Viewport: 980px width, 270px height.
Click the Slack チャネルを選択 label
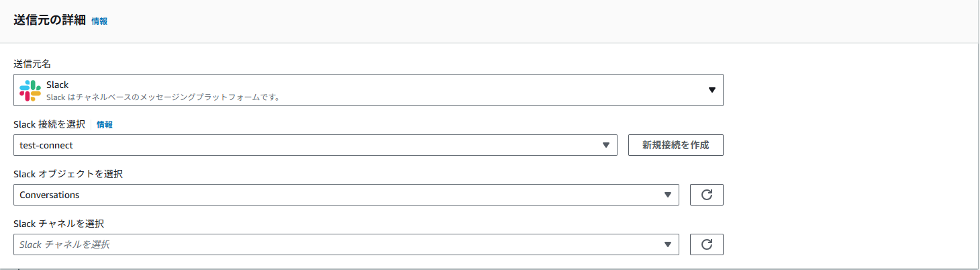(59, 224)
